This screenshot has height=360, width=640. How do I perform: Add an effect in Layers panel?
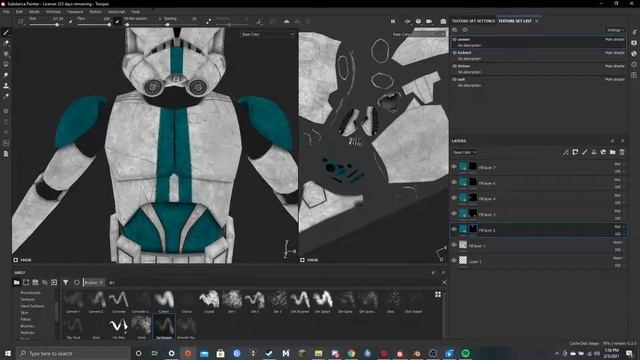566,152
